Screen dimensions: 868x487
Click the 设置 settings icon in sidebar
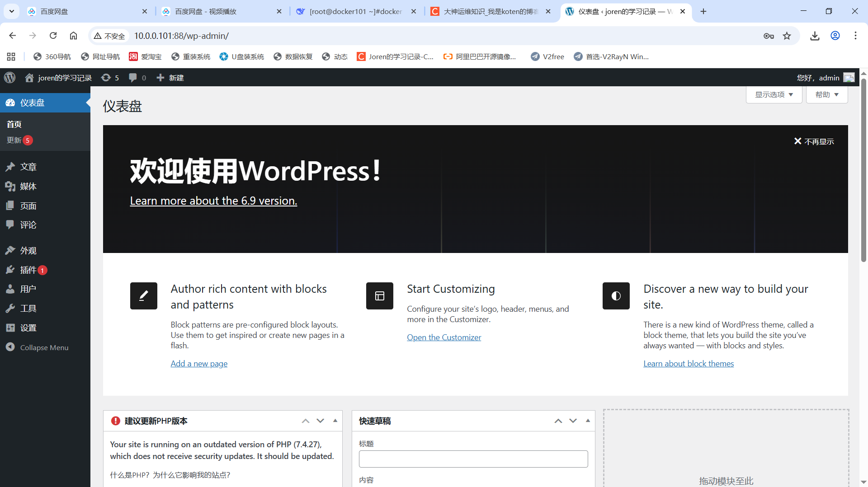(x=10, y=328)
